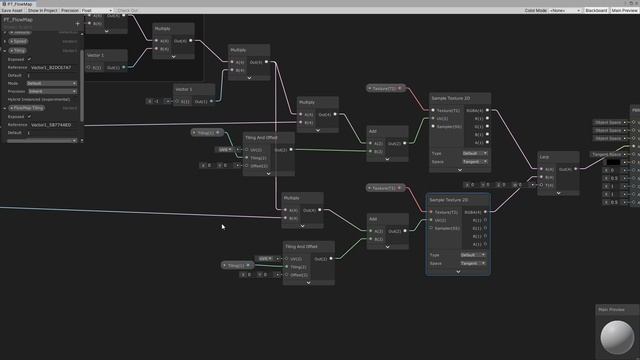Click Out port of lower Tiling And Offset node

pyautogui.click(x=331, y=259)
